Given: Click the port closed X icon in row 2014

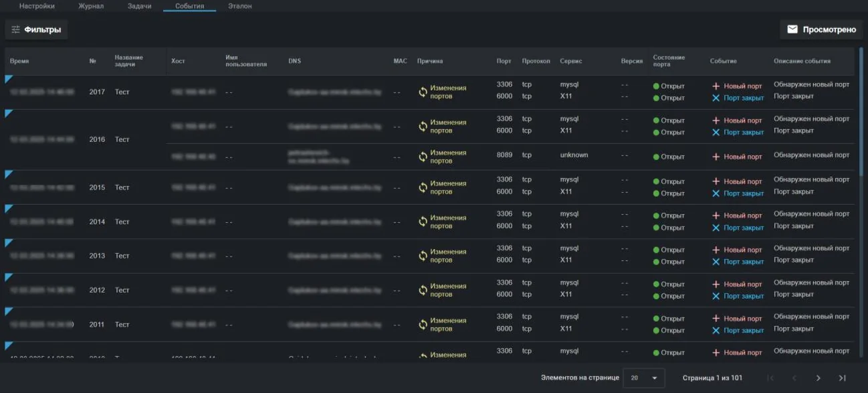Looking at the screenshot, I should (x=716, y=228).
